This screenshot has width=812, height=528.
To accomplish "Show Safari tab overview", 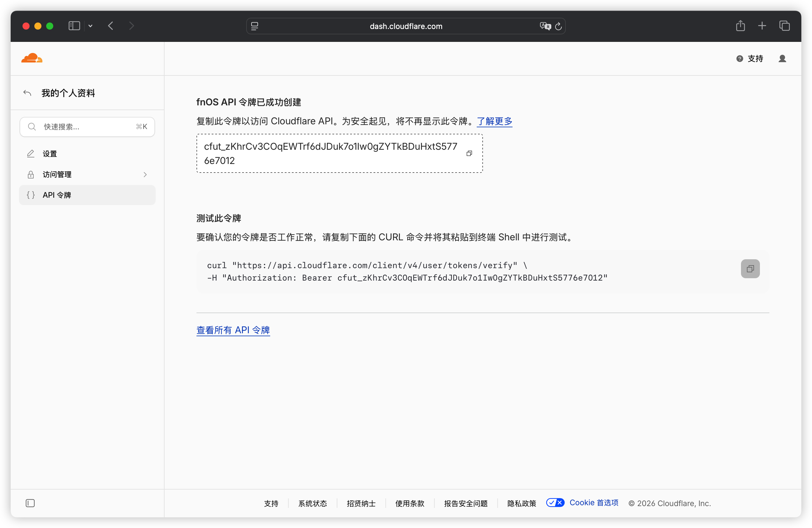I will pos(784,25).
